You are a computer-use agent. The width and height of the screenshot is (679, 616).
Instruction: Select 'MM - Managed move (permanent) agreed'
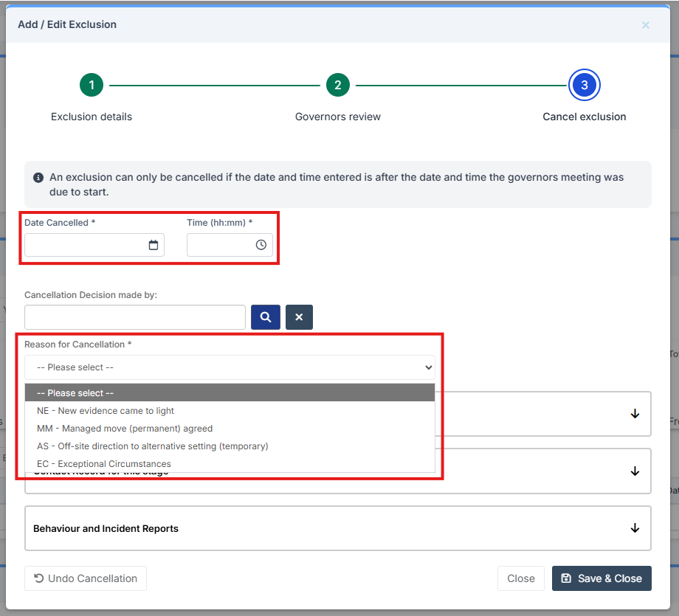click(x=230, y=429)
